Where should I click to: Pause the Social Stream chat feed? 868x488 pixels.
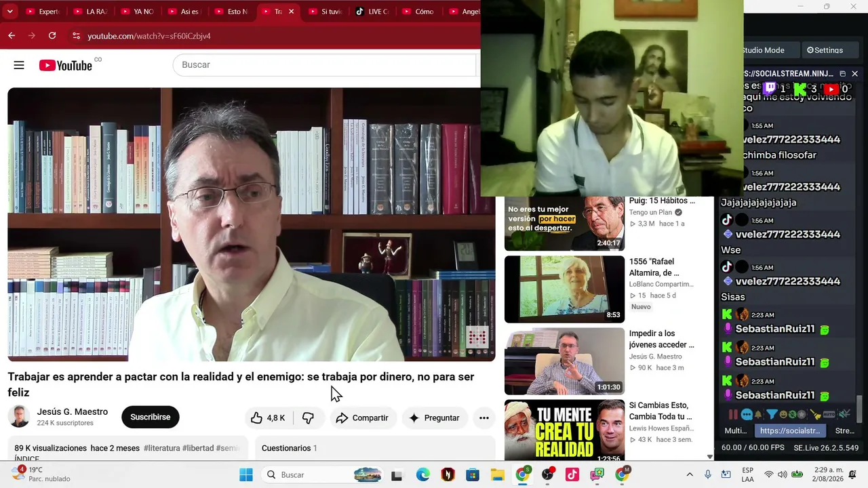pos(733,414)
